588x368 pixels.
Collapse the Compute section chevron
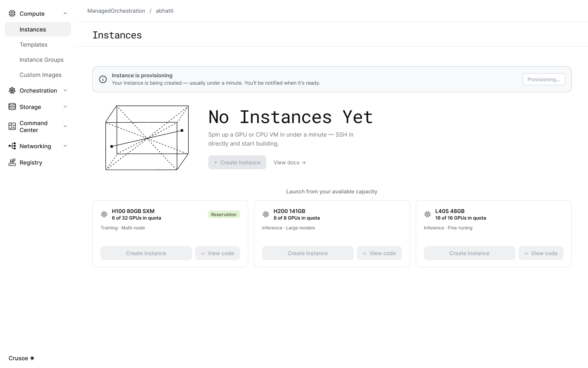[65, 13]
